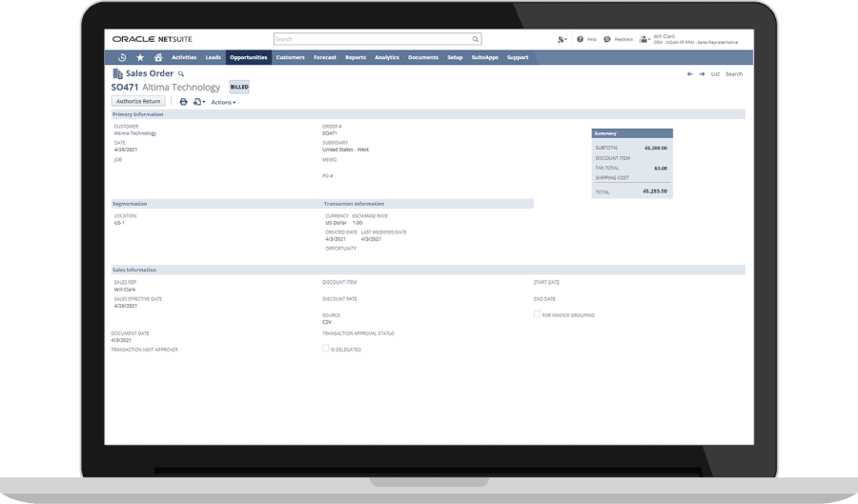Screen dimensions: 858x504
Task: Click the sales rep value Will Clark
Action: [x=125, y=290]
